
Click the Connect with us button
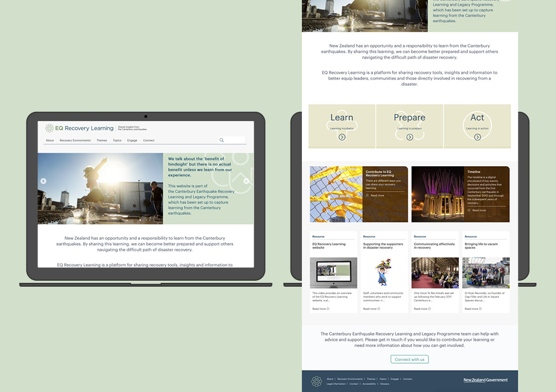[409, 359]
